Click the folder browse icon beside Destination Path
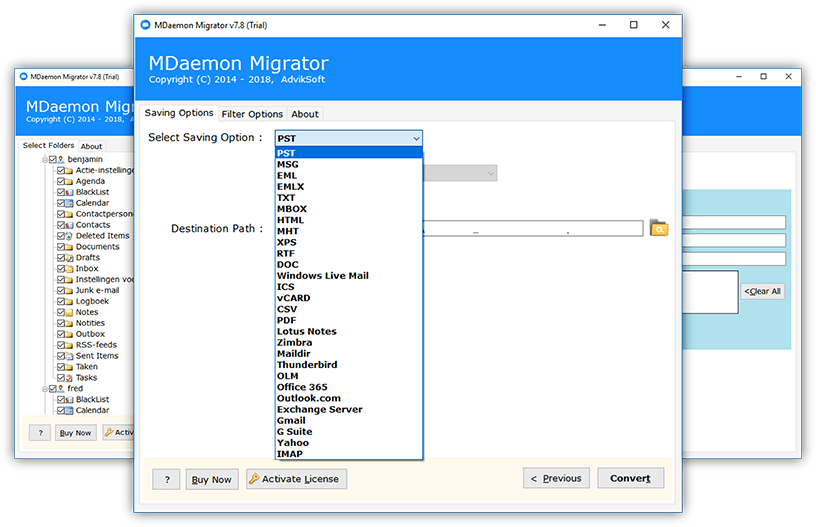 (x=659, y=228)
